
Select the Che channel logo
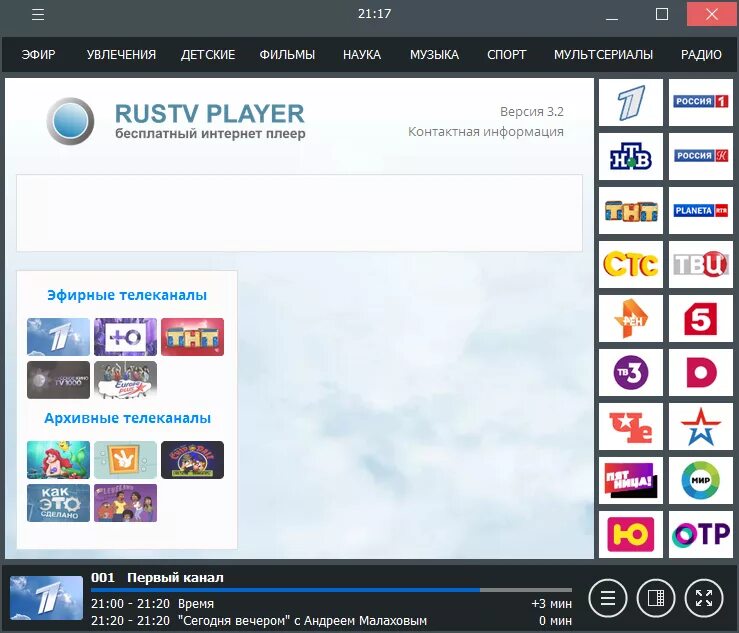click(x=631, y=427)
